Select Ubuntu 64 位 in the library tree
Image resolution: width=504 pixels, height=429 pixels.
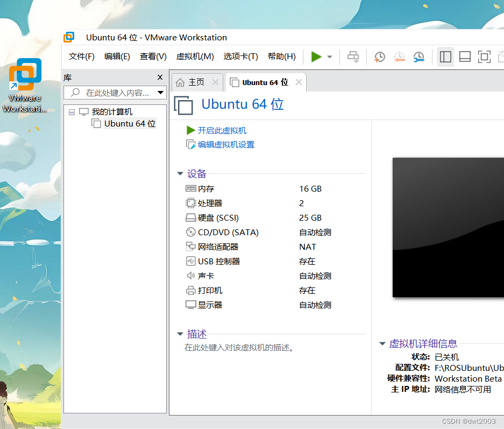(x=130, y=123)
